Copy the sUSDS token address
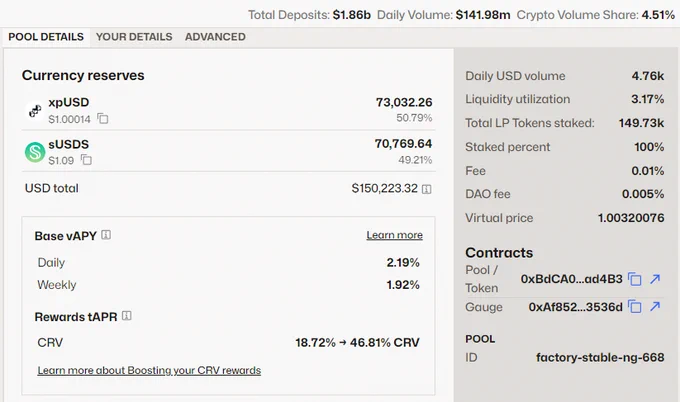The width and height of the screenshot is (680, 402). [x=86, y=160]
